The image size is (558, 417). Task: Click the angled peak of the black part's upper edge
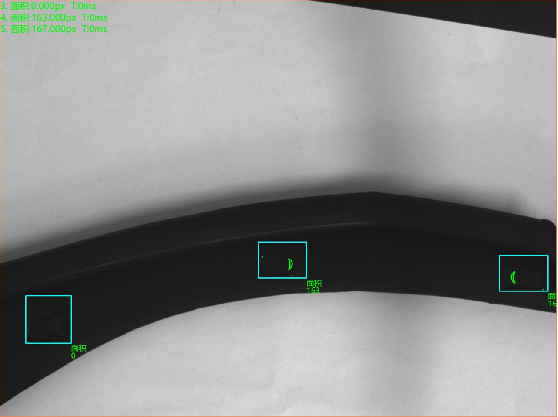(372, 192)
